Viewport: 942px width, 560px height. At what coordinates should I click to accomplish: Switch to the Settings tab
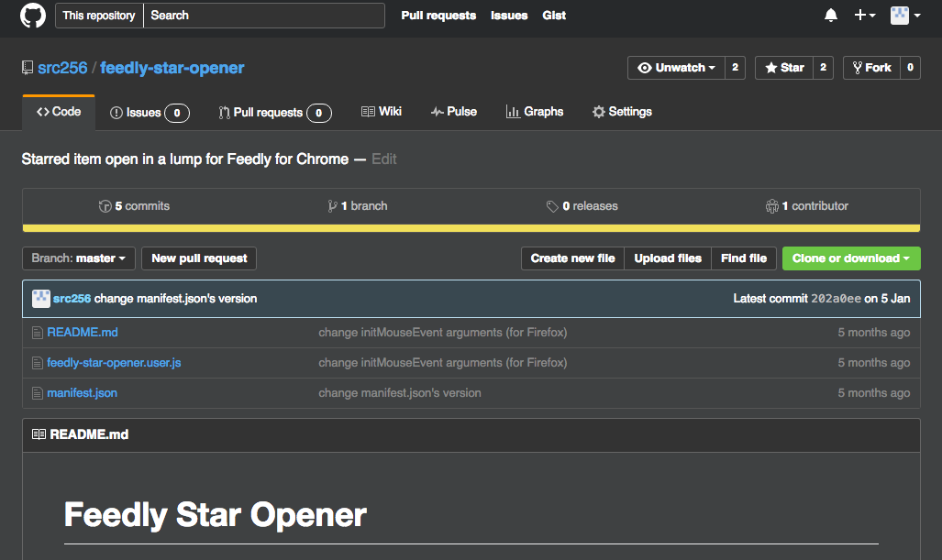(622, 112)
